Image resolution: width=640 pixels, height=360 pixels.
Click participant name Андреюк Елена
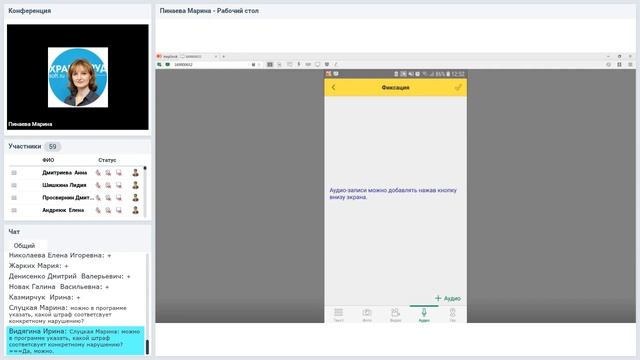coord(63,210)
